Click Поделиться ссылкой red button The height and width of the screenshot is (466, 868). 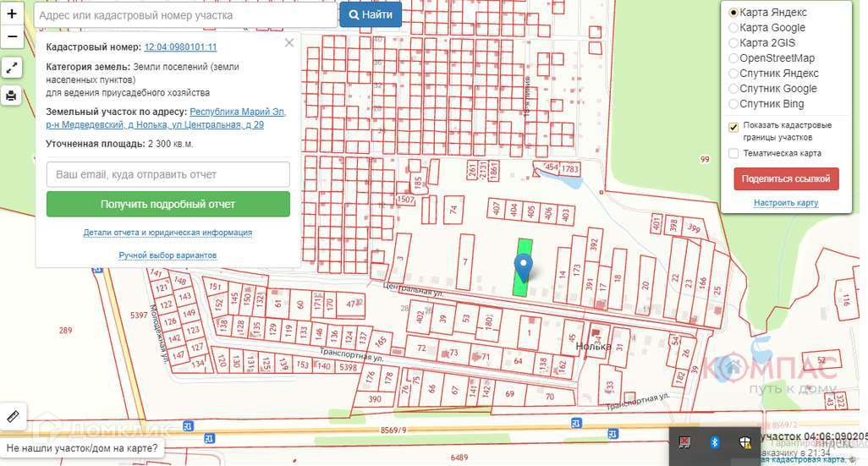tap(786, 178)
